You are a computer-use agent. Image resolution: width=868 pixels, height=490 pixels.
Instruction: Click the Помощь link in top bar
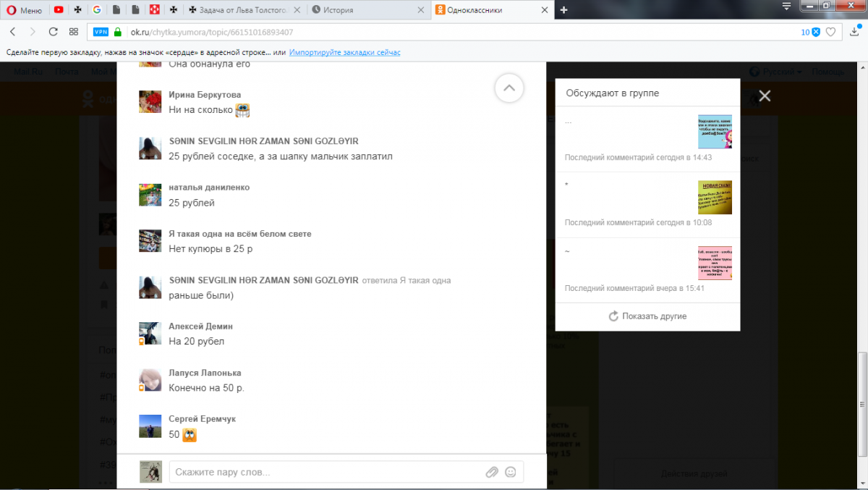click(827, 72)
